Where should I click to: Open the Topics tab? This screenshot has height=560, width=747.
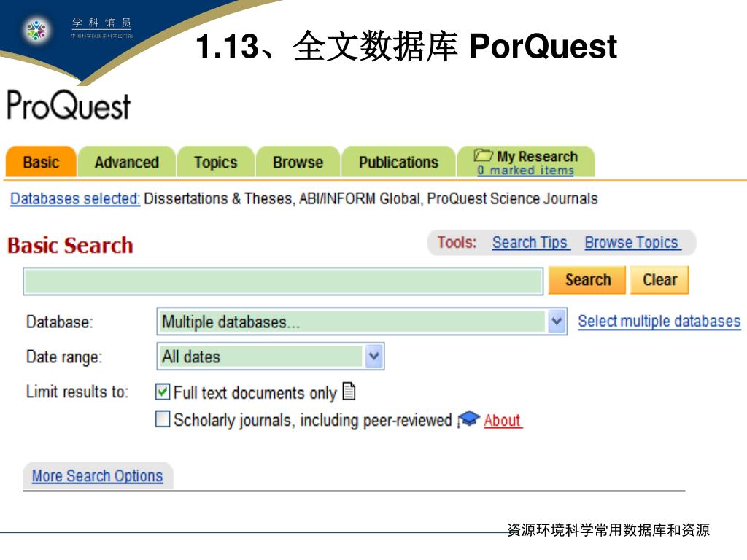[215, 162]
